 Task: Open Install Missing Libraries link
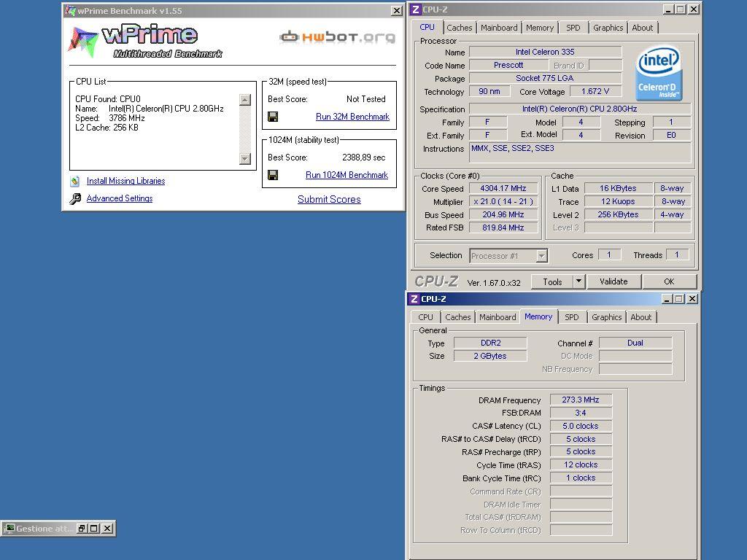(x=125, y=181)
